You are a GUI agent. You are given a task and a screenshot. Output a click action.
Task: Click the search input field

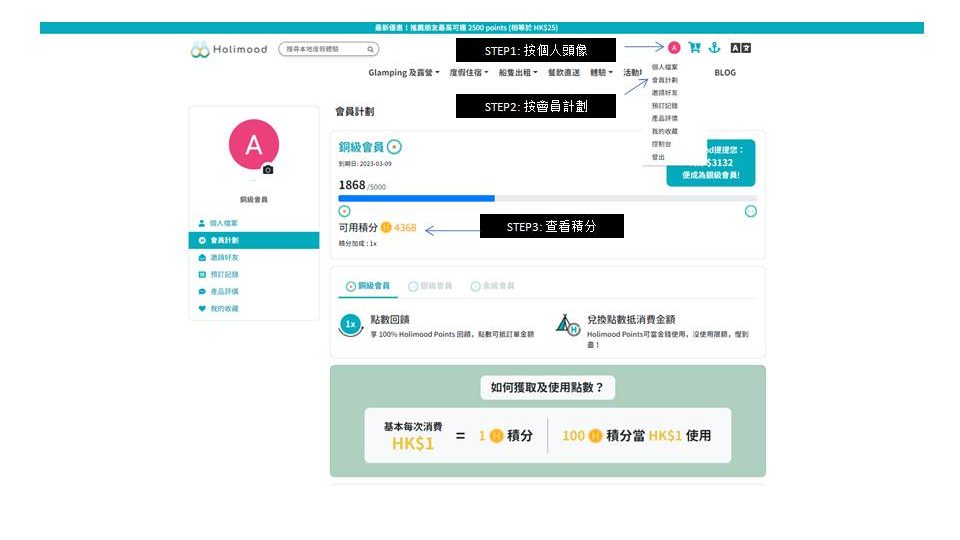[x=322, y=49]
